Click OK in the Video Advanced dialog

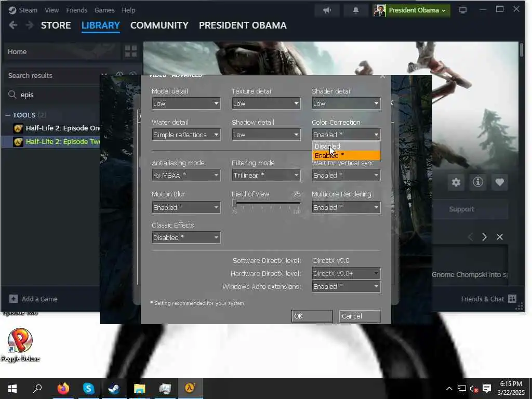(312, 316)
